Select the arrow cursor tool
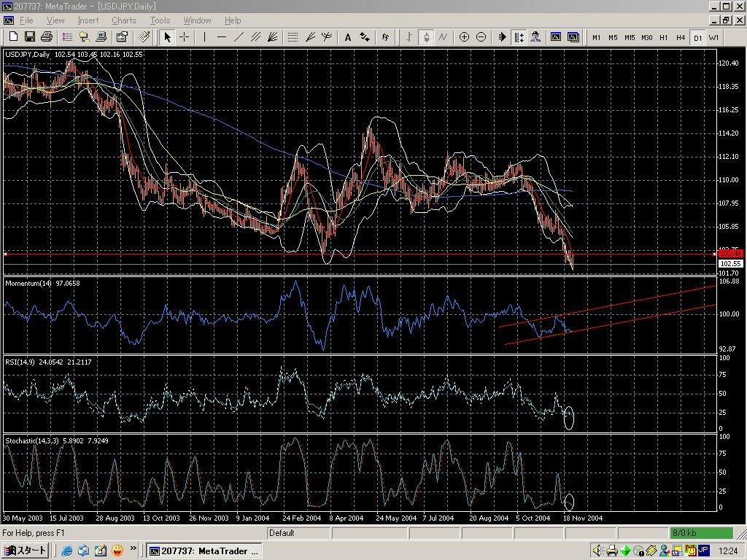This screenshot has height=560, width=747. 167,37
